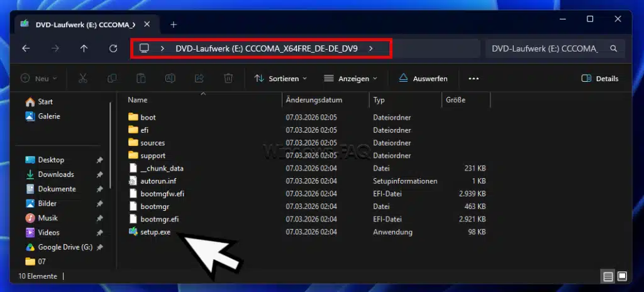Select the support folder row
The width and height of the screenshot is (644, 292).
point(307,155)
